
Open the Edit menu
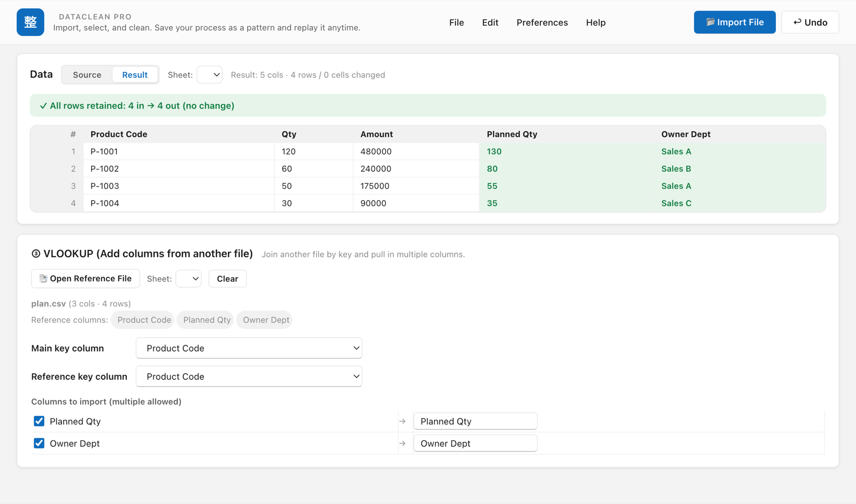pyautogui.click(x=490, y=22)
